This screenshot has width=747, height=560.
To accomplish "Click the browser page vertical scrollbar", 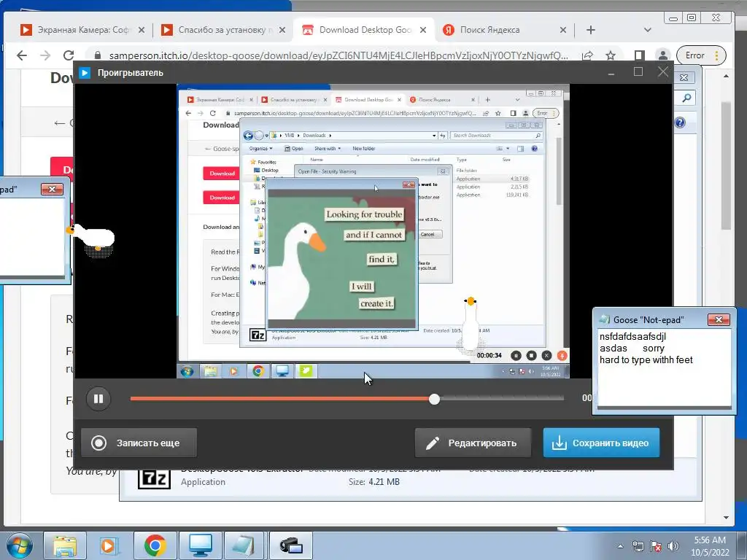I will click(x=726, y=166).
